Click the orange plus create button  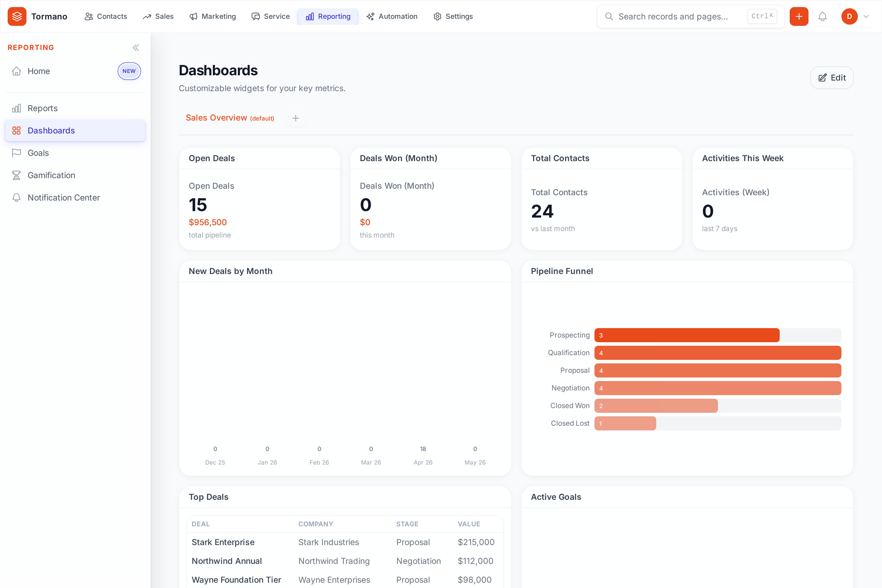click(x=799, y=16)
